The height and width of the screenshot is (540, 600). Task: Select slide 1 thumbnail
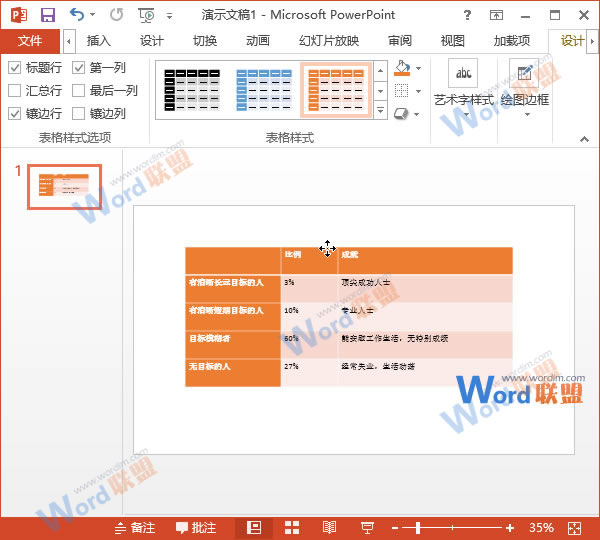tap(64, 187)
